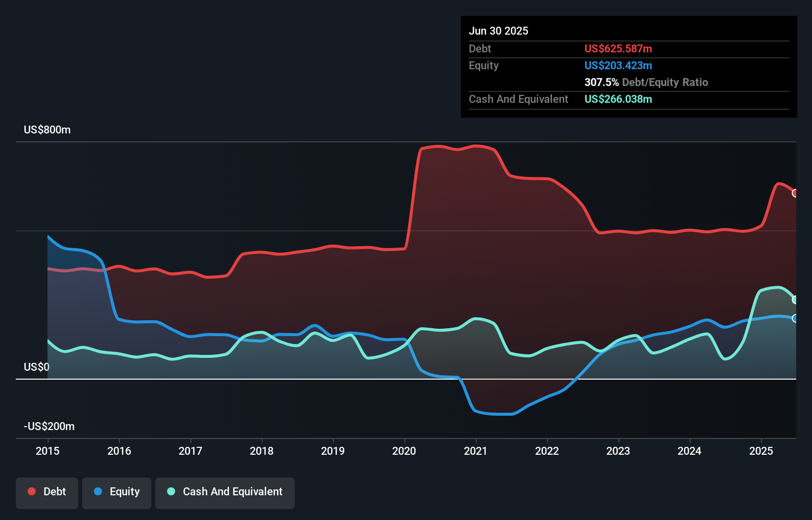This screenshot has height=520, width=812.
Task: Select the blue circle marker at the Equity line end
Action: tap(795, 319)
